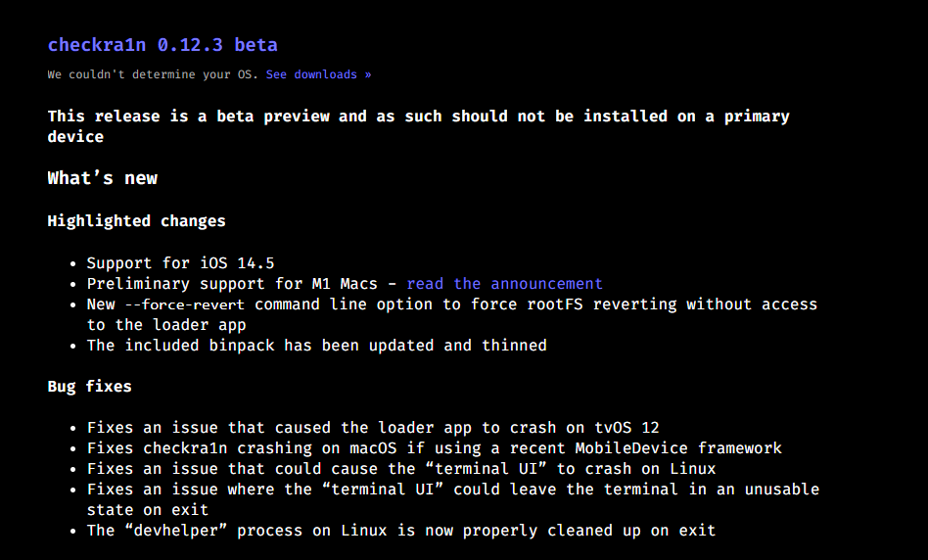
Task: Open the See downloads link
Action: pyautogui.click(x=318, y=74)
